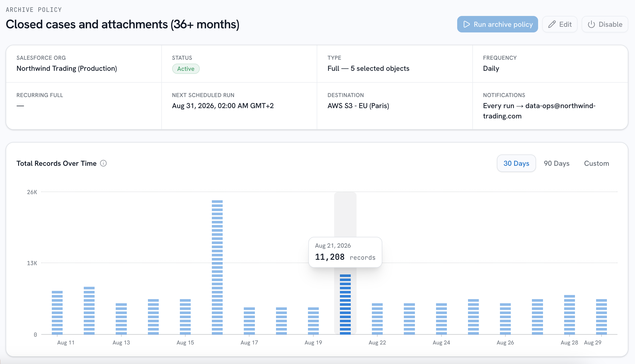Select the Aug 11 bar in the chart
The width and height of the screenshot is (635, 364).
tap(57, 313)
